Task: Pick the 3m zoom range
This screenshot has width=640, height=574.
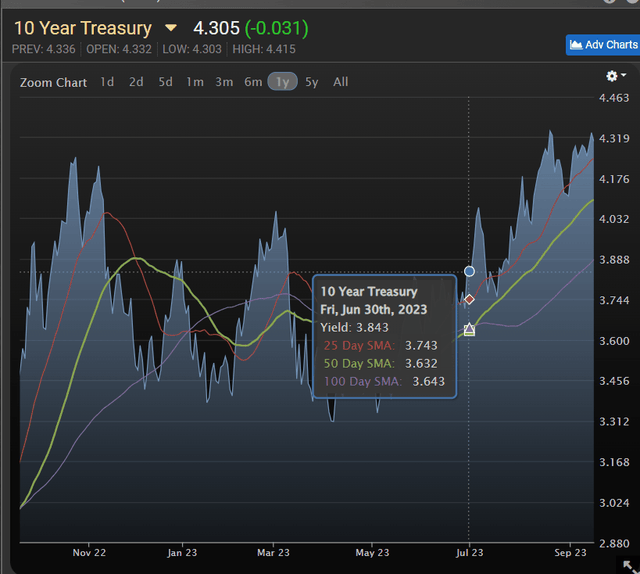Action: click(224, 82)
